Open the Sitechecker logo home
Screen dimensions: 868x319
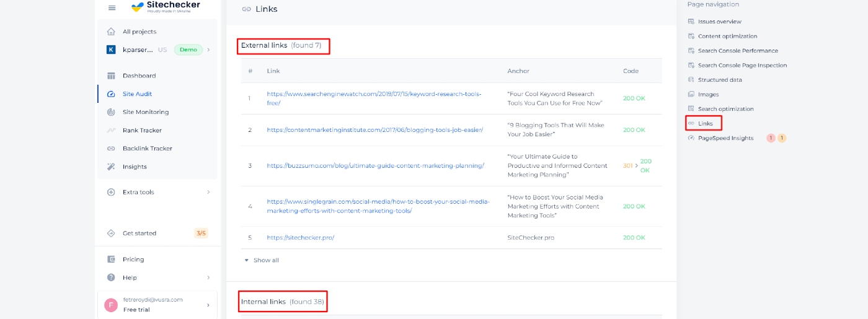(166, 7)
